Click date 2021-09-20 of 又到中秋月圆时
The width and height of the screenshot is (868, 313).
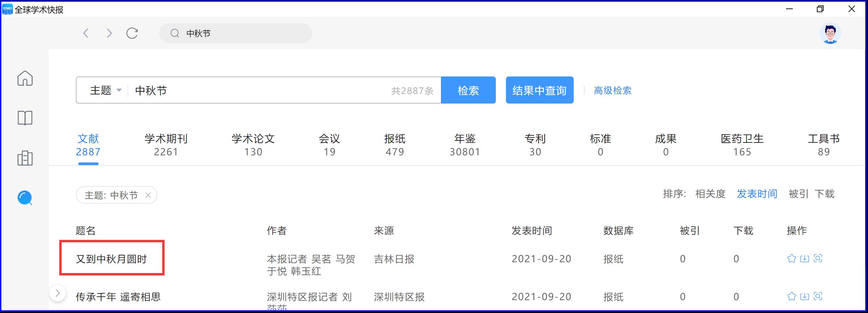[542, 259]
